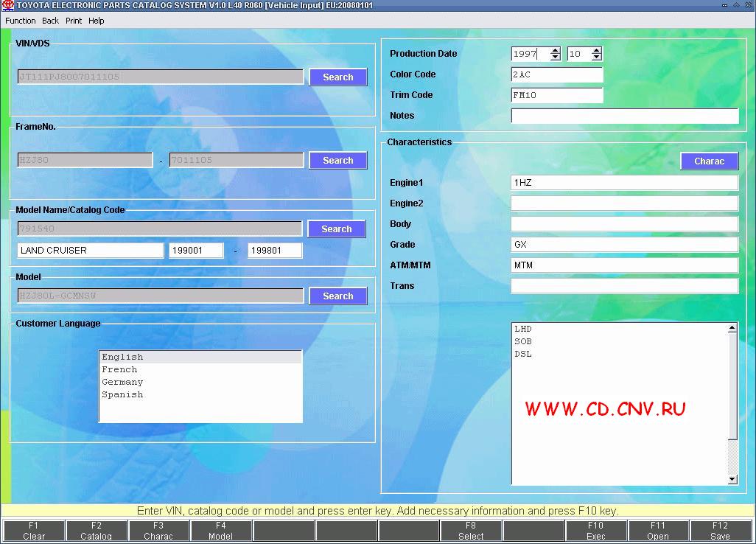Click Search button in FrameNo. section
Viewport: 756px width, 544px height.
[x=338, y=161]
